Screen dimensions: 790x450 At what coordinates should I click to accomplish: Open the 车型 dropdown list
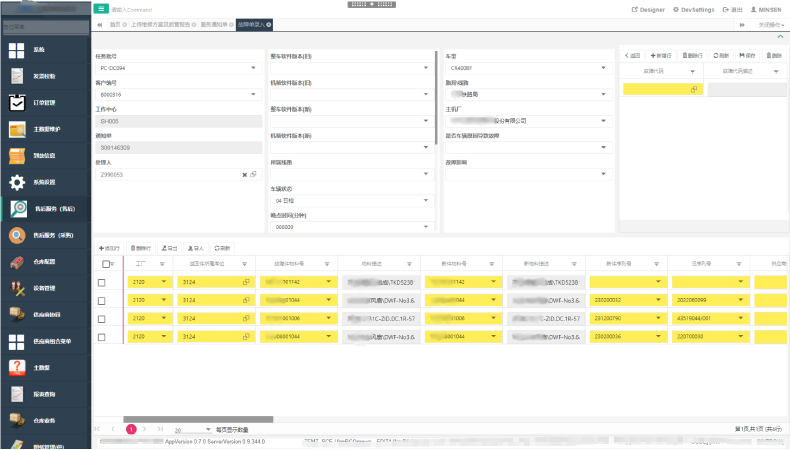(x=604, y=68)
